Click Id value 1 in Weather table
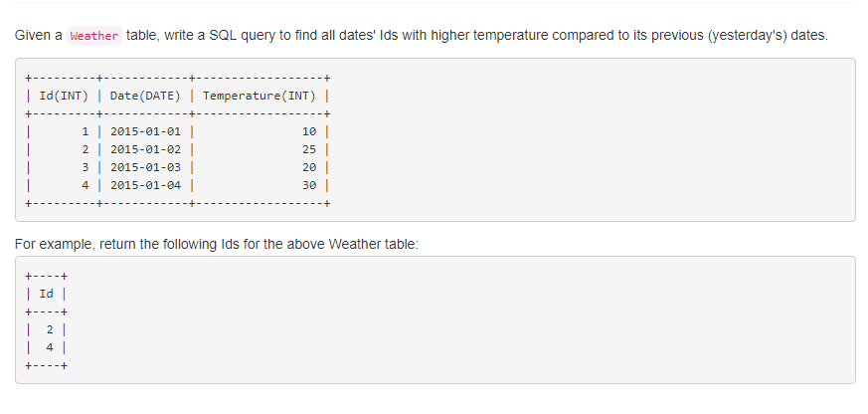Image resolution: width=868 pixels, height=414 pixels. click(x=87, y=131)
